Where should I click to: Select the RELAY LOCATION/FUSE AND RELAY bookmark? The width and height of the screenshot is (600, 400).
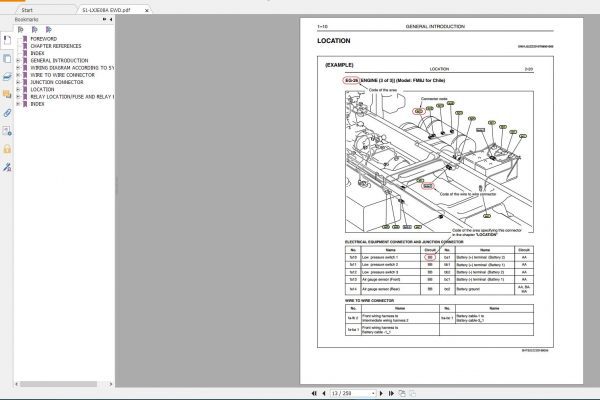point(72,97)
